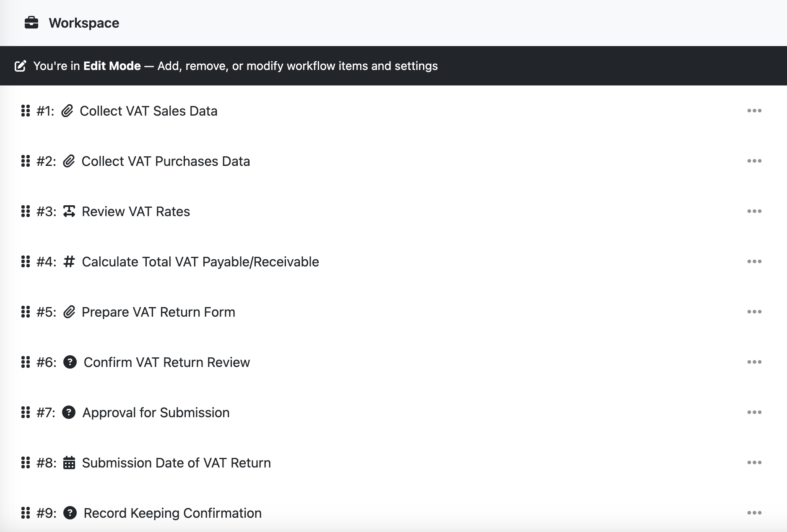Click text field icon for Review VAT Rates
Image resolution: width=787 pixels, height=532 pixels.
point(69,212)
